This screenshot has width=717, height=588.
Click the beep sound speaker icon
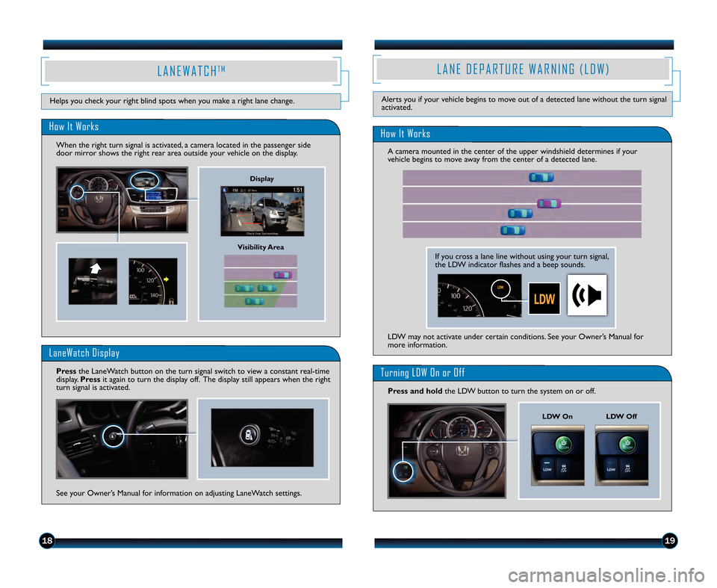(587, 295)
